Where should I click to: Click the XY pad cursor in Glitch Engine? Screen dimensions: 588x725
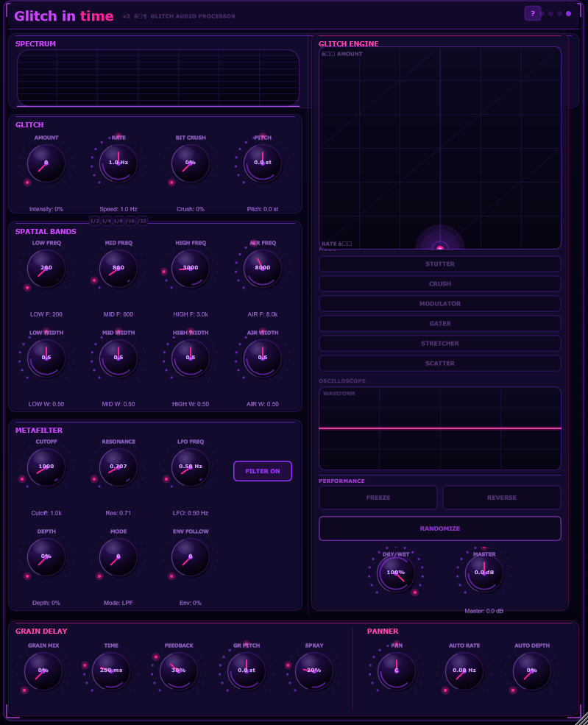pyautogui.click(x=440, y=248)
